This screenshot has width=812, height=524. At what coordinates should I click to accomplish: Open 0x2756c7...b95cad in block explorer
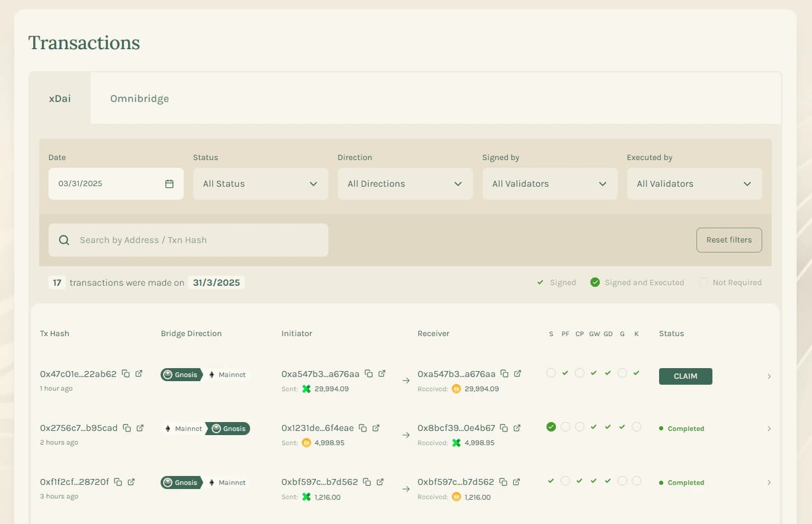(140, 427)
